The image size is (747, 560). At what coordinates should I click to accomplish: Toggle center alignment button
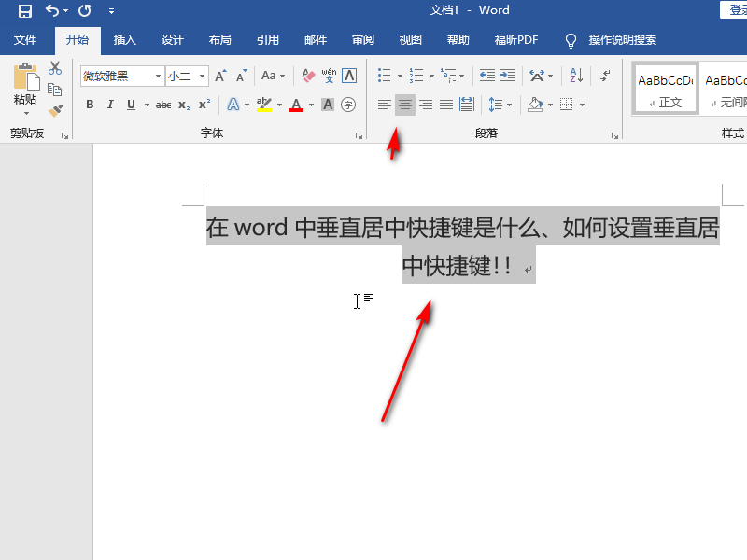coord(405,105)
